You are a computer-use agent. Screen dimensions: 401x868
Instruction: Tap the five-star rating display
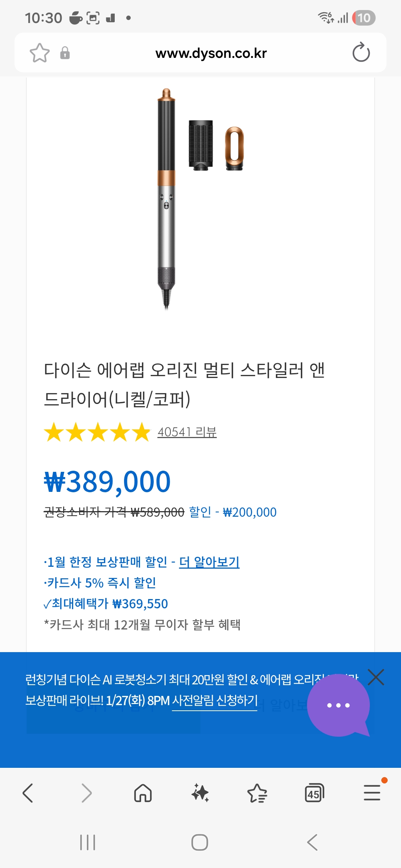[97, 432]
